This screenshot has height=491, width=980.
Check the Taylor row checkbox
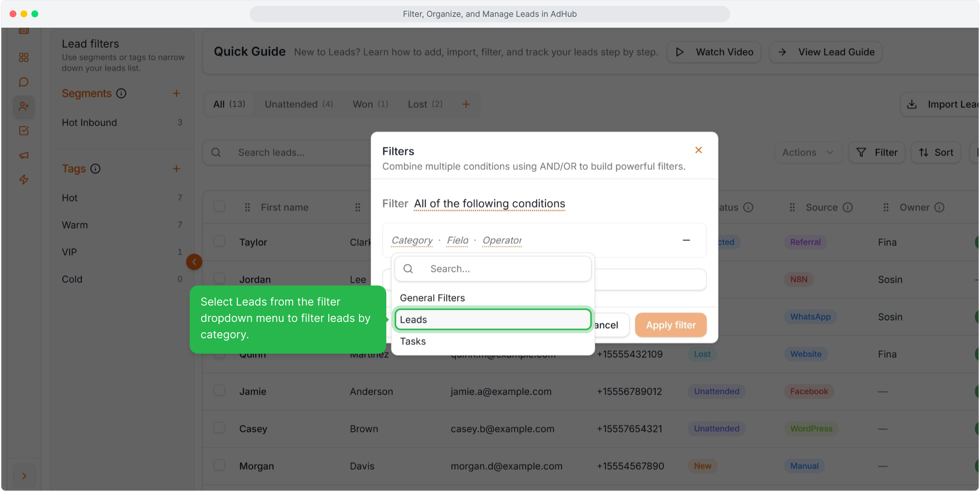[219, 241]
